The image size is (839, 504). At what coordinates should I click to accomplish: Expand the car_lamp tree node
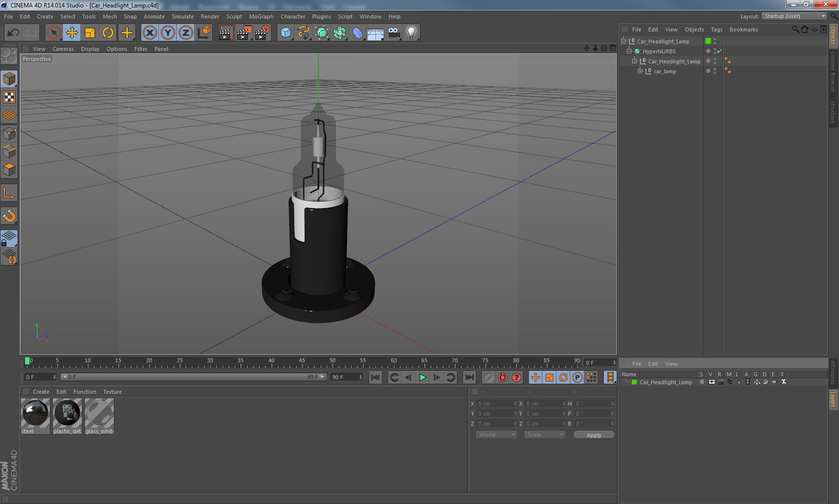tap(640, 71)
